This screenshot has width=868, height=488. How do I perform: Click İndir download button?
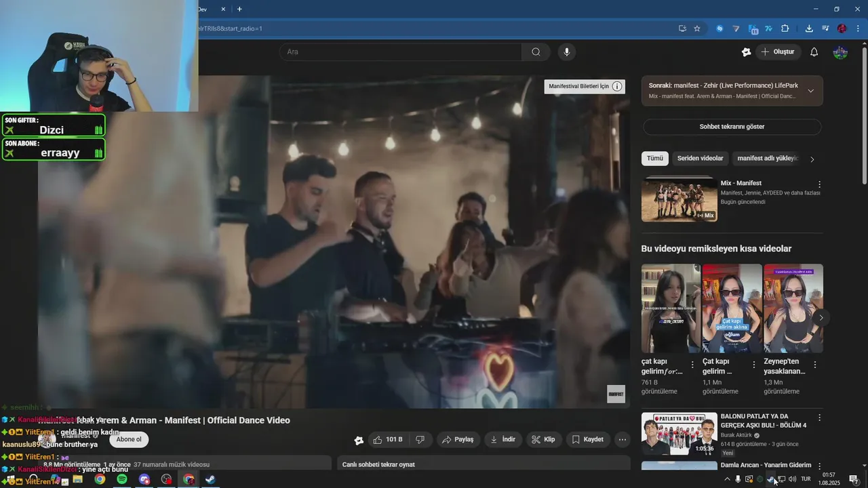pyautogui.click(x=503, y=440)
